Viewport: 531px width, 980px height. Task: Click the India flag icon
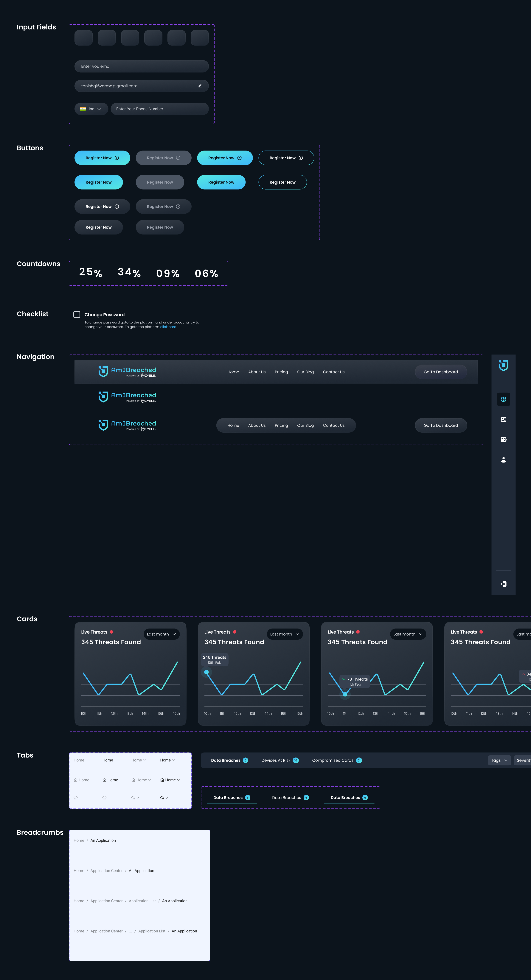tap(83, 109)
